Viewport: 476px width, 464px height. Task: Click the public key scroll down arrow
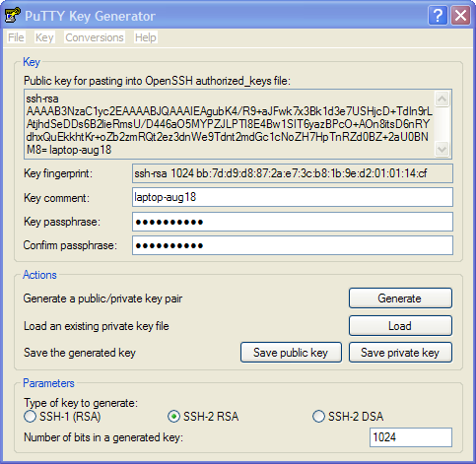(x=442, y=150)
